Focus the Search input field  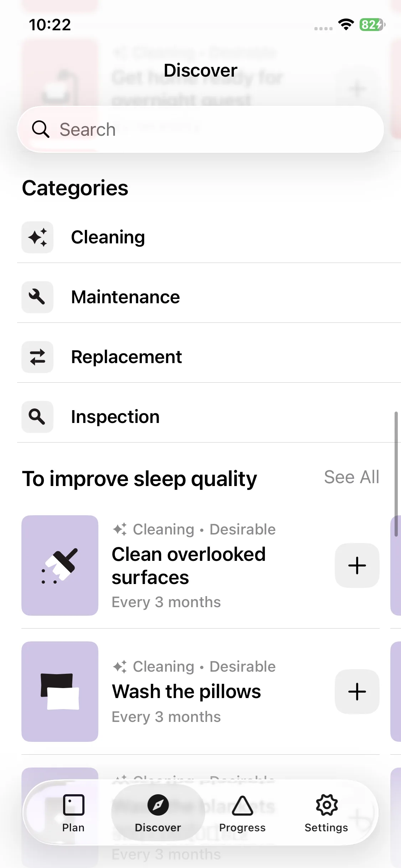pyautogui.click(x=214, y=129)
